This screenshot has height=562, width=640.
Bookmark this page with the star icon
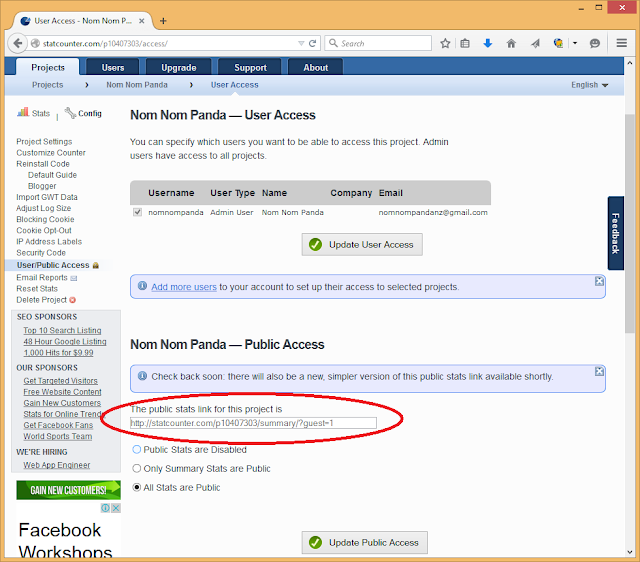click(445, 43)
